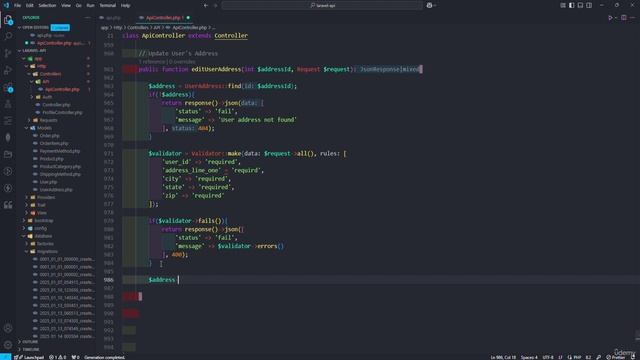Open the Edit menu
Viewport: 640px width, 360px height.
(30, 5)
